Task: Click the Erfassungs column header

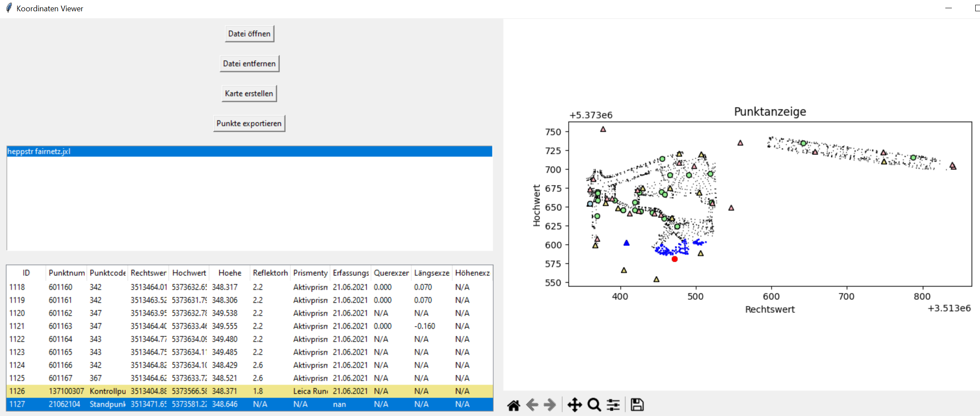Action: pos(351,273)
